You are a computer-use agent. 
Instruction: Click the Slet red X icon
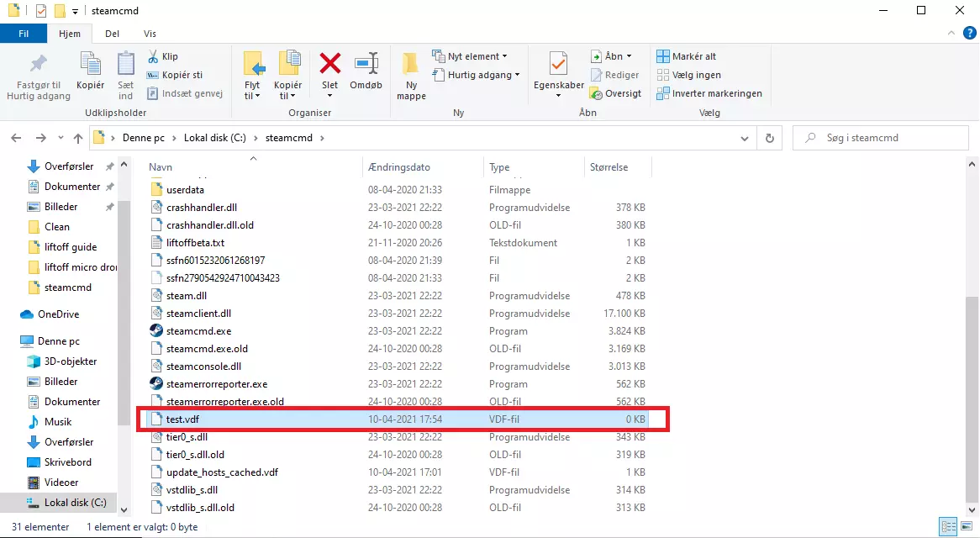coord(330,64)
